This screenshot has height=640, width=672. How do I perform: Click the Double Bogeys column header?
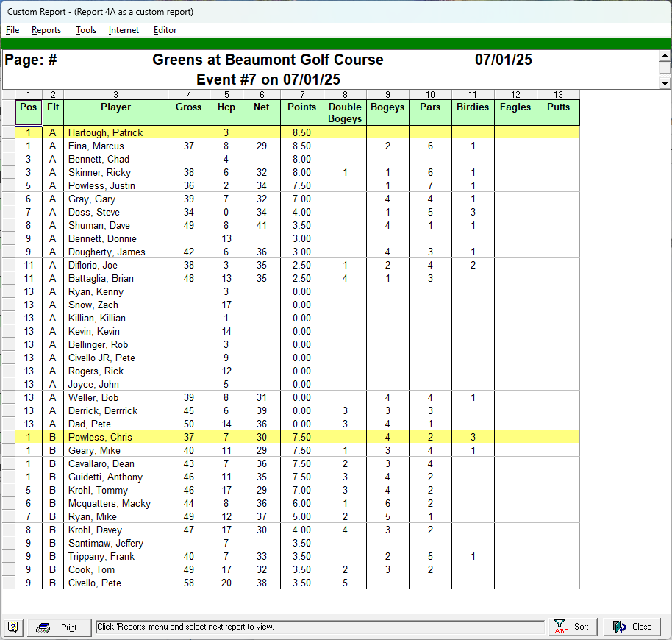tap(345, 113)
